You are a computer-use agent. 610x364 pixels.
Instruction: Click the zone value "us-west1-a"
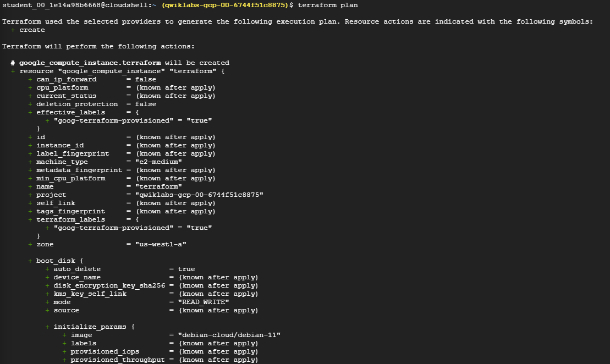(x=161, y=244)
